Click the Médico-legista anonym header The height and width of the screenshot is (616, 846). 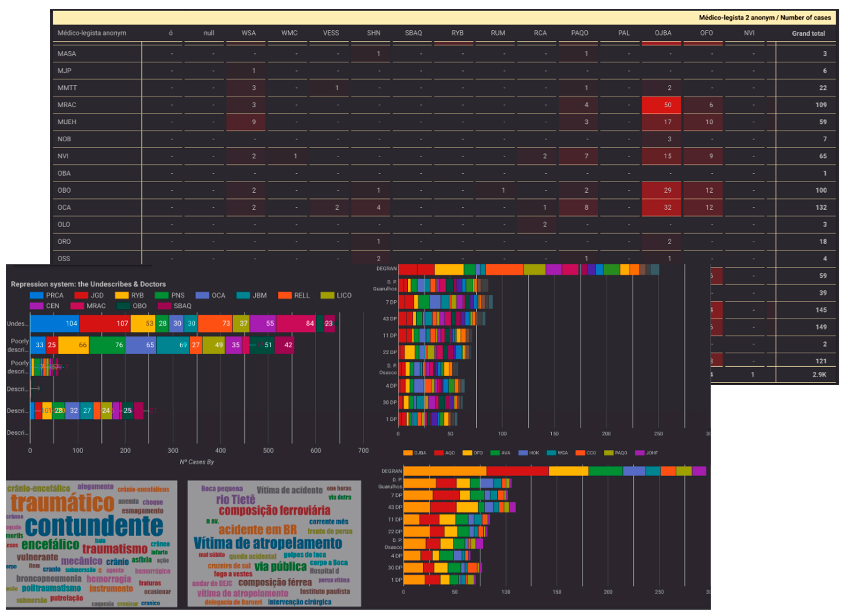pos(92,33)
